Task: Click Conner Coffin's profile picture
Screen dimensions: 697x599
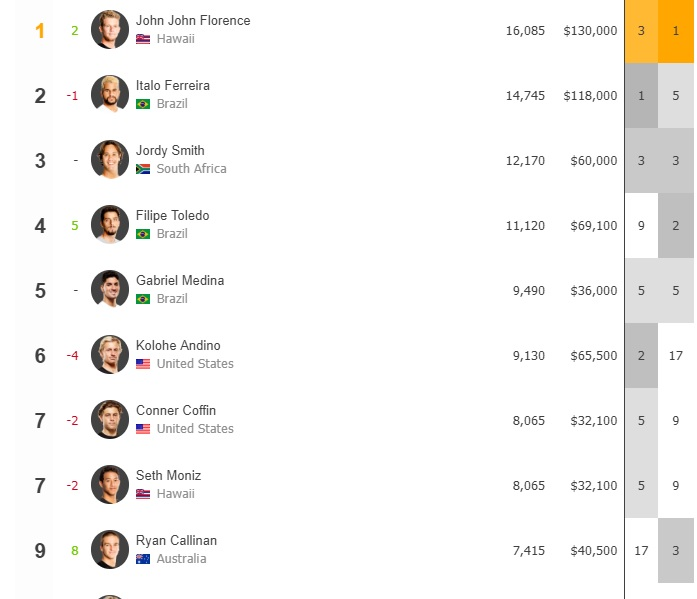Action: 110,419
